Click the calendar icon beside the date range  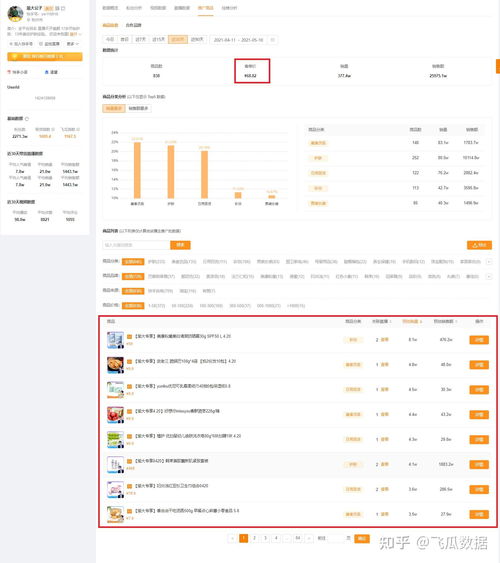click(272, 40)
